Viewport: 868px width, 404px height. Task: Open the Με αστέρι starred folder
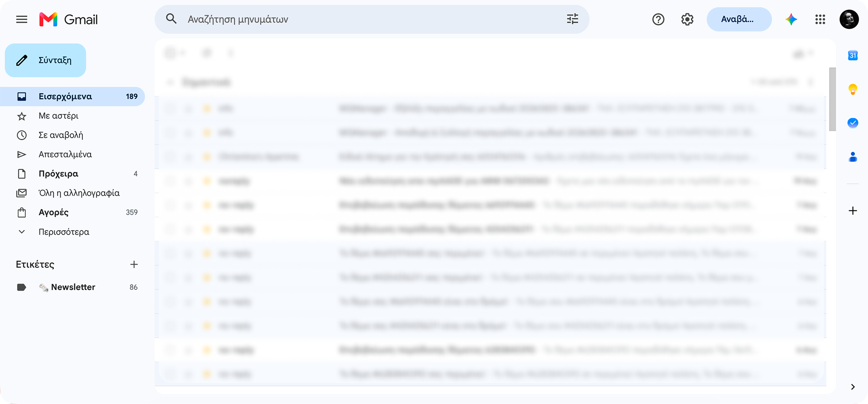(x=72, y=116)
